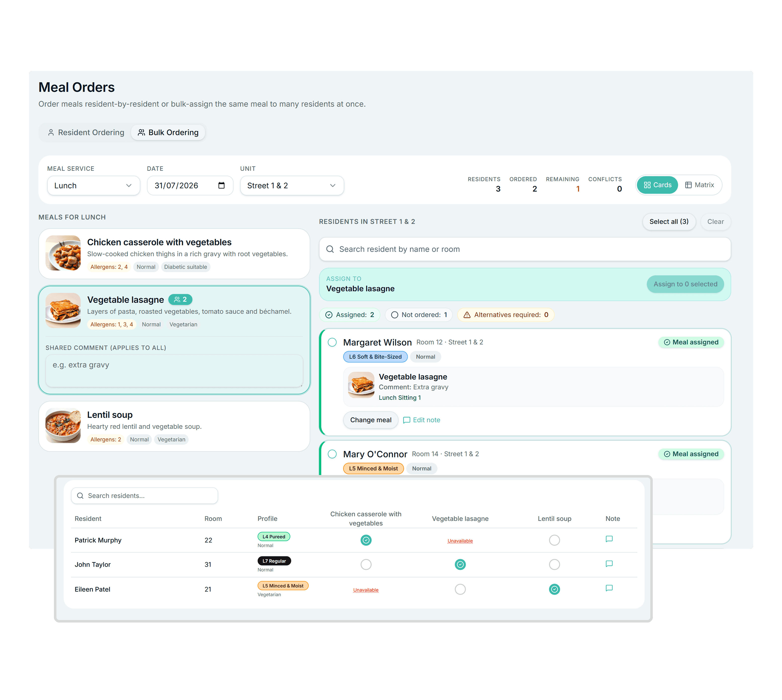
Task: Click Change meal for Margaret Wilson
Action: (x=370, y=420)
